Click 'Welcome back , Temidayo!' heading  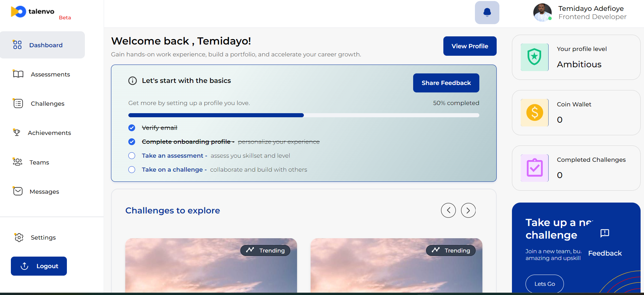click(x=181, y=41)
